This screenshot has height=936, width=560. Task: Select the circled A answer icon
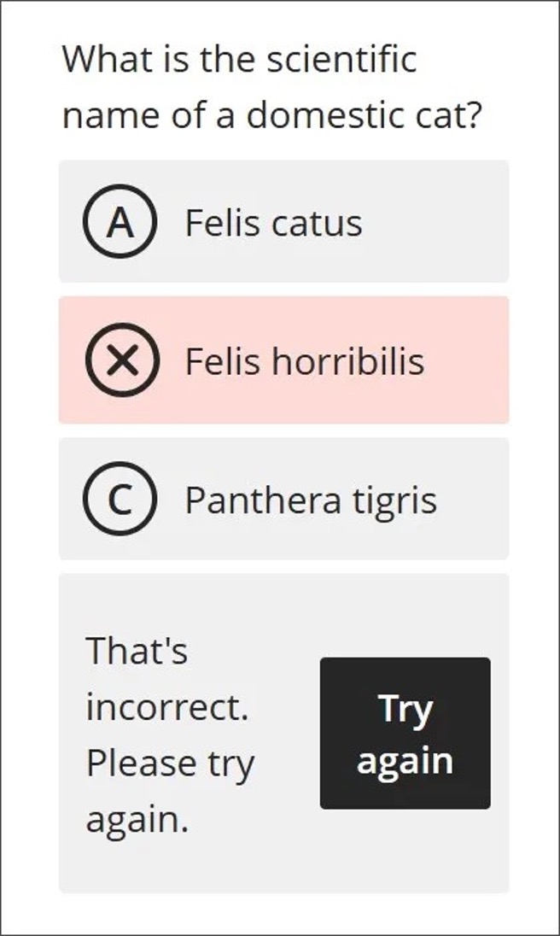tap(120, 222)
